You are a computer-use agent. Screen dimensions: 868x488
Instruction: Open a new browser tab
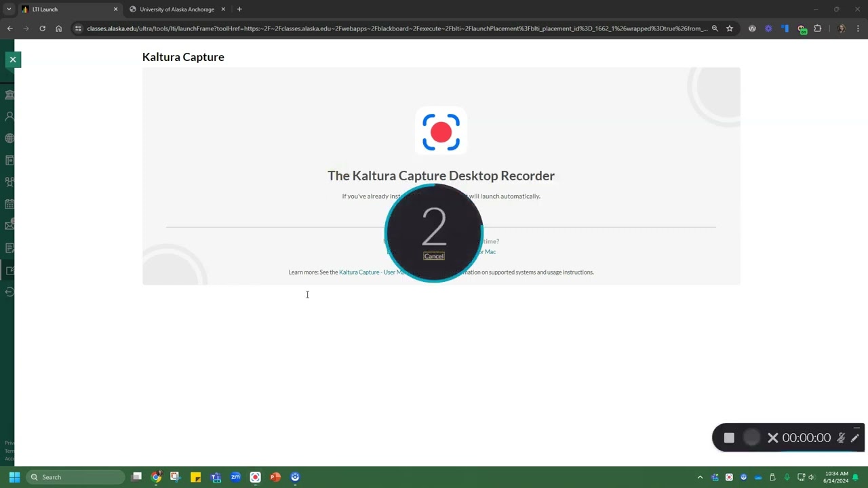(x=239, y=9)
